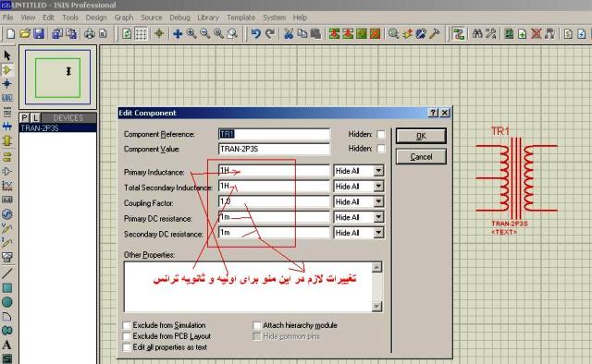Viewport: 592px width, 364px height.
Task: Click the Print icon in toolbar
Action: 90,34
